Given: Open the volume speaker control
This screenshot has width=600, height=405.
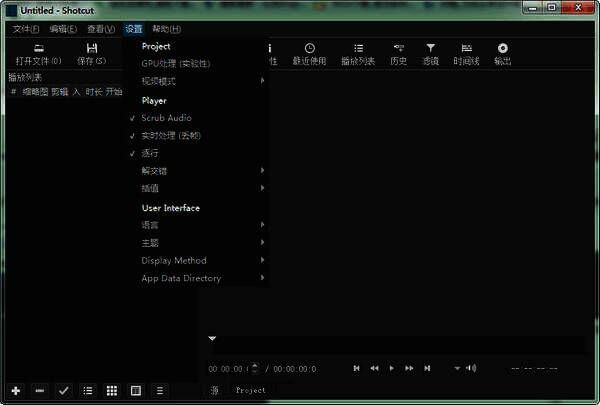Looking at the screenshot, I should click(x=471, y=368).
